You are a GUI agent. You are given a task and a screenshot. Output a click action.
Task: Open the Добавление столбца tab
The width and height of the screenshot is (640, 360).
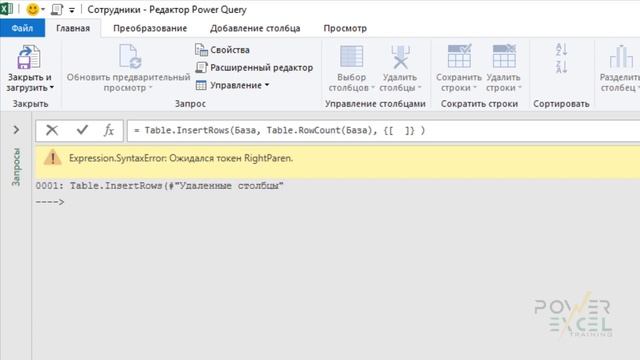click(x=255, y=28)
